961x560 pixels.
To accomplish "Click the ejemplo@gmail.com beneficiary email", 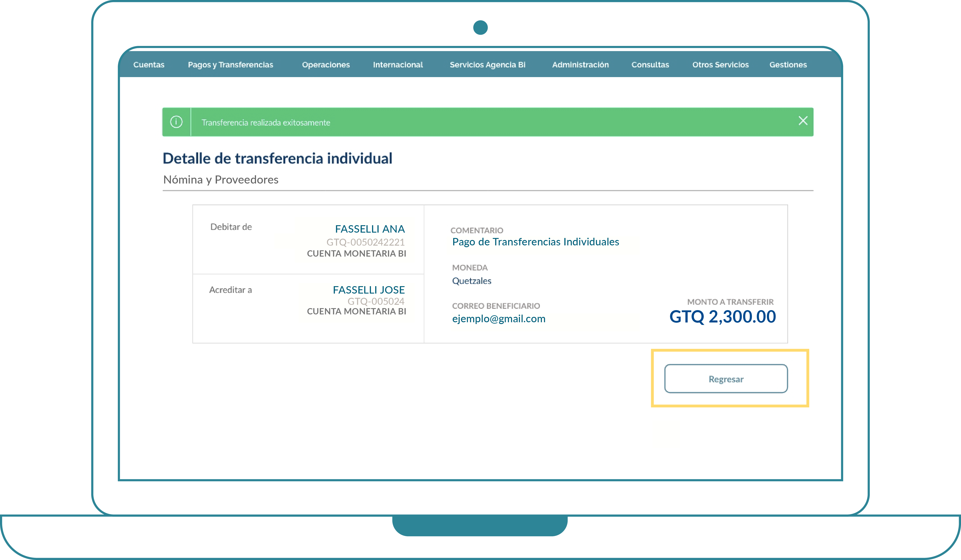I will [x=498, y=319].
